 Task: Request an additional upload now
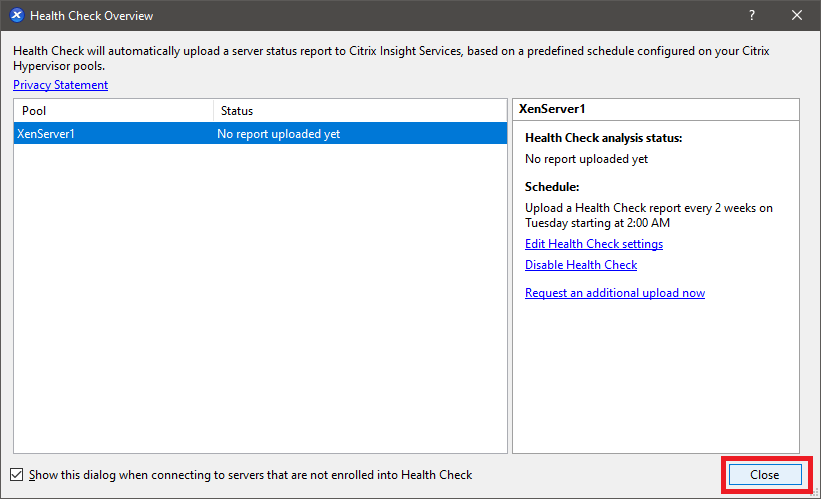[615, 293]
